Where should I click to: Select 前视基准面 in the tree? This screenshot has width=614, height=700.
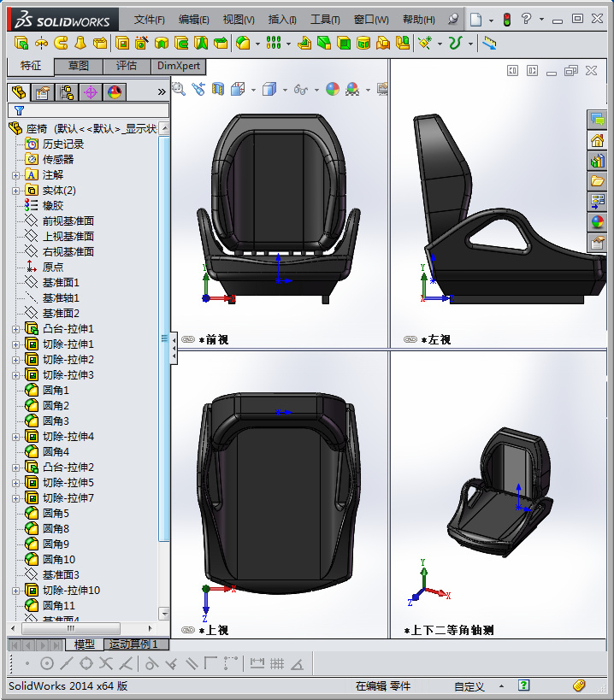[x=68, y=221]
